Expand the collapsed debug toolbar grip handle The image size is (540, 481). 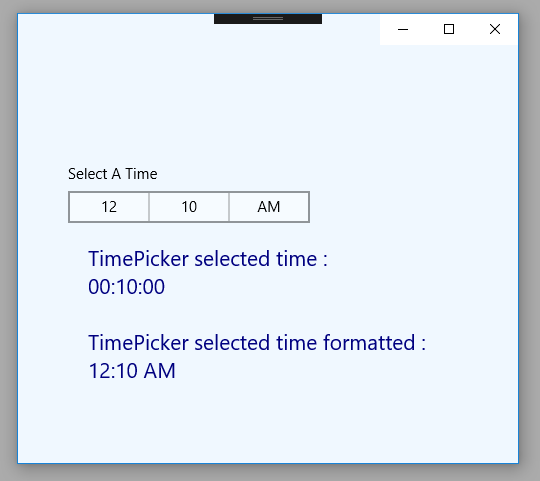(268, 19)
